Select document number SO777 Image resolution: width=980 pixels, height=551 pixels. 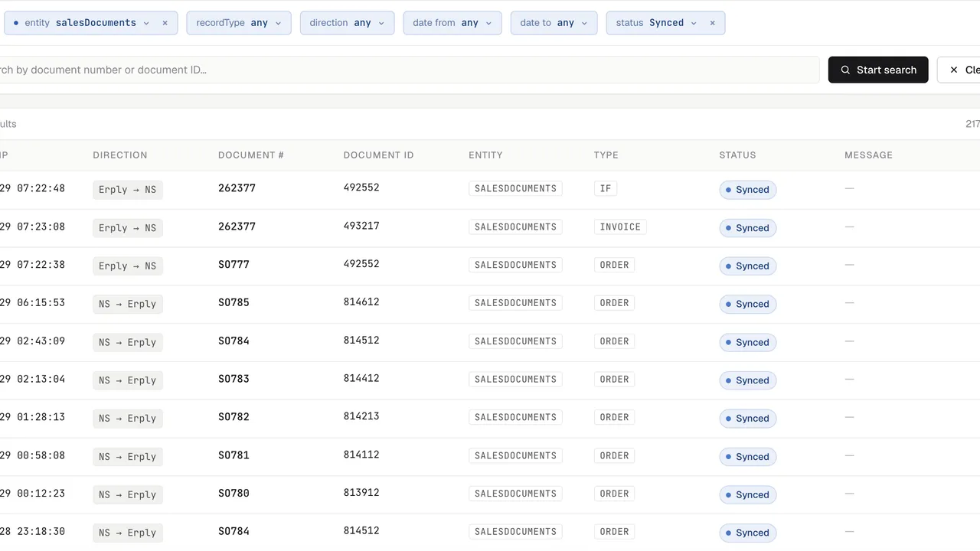(234, 265)
